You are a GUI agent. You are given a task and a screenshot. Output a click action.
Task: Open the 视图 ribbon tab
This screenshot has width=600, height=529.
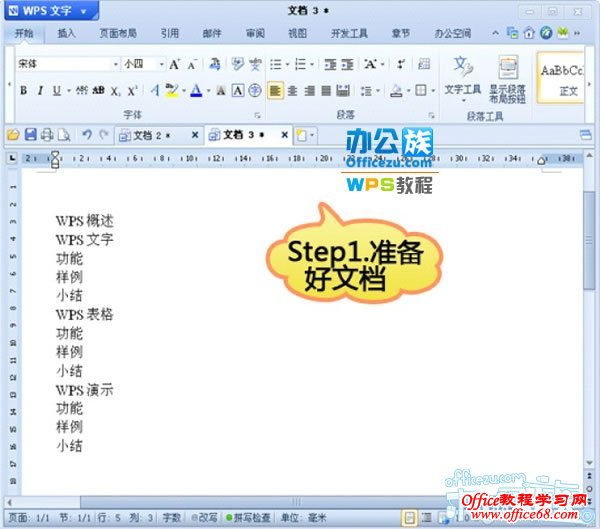[297, 34]
